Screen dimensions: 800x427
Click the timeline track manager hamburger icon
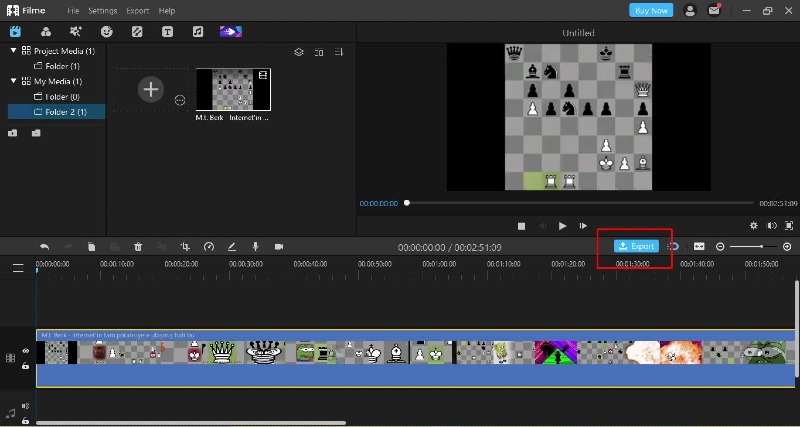[x=18, y=268]
